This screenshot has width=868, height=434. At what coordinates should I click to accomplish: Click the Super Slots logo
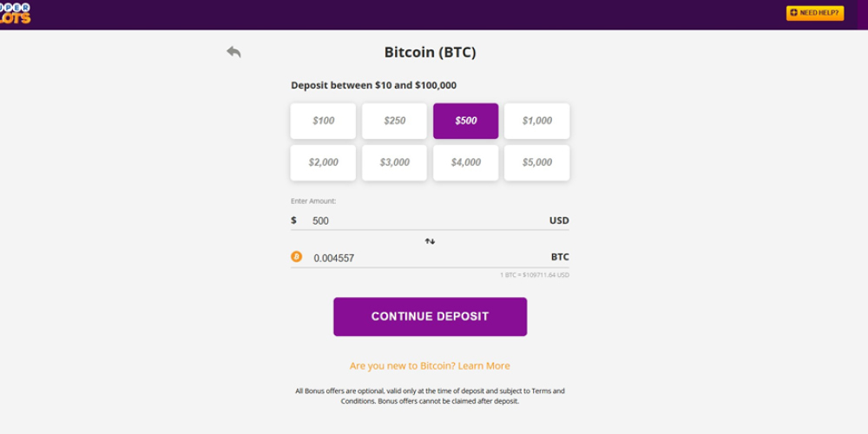15,13
